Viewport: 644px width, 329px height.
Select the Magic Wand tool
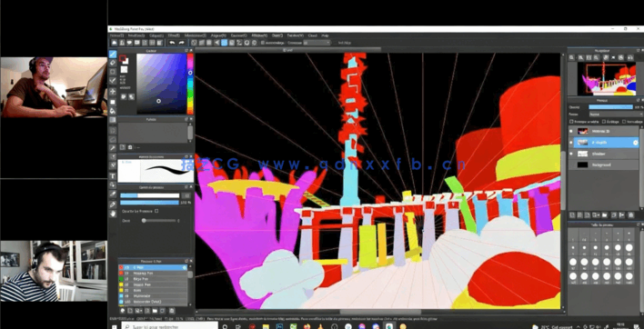[x=113, y=147]
